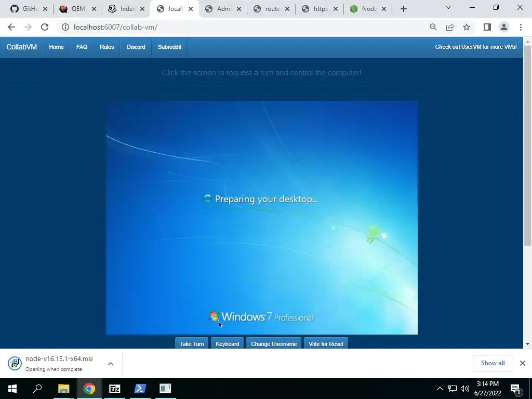This screenshot has width=532, height=399.
Task: Open the Chrome profile avatar
Action: tap(504, 27)
